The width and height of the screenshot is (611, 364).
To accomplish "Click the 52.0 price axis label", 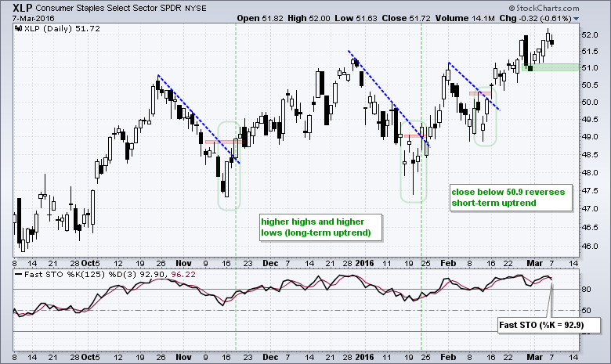I will pos(590,35).
